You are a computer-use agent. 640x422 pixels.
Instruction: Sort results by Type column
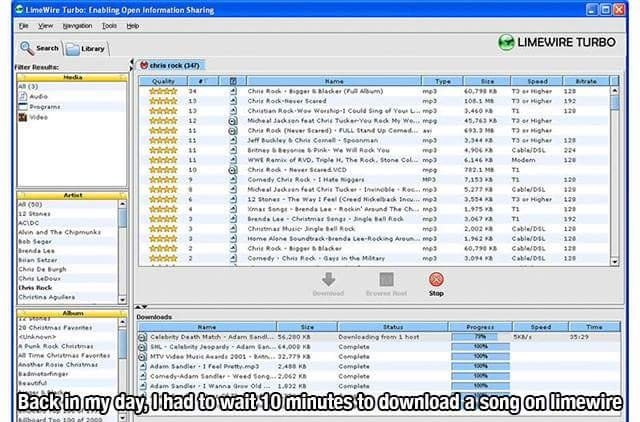point(443,81)
